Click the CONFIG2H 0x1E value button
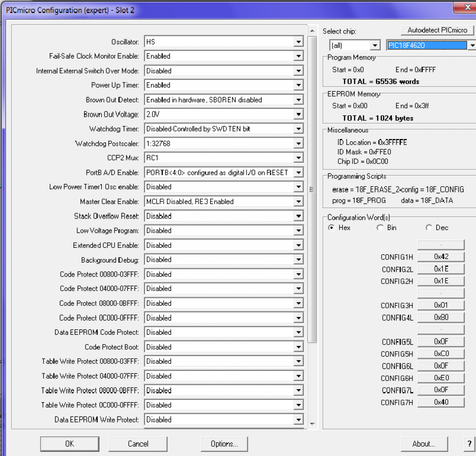Viewport: 476px width, 456px height. tap(441, 281)
